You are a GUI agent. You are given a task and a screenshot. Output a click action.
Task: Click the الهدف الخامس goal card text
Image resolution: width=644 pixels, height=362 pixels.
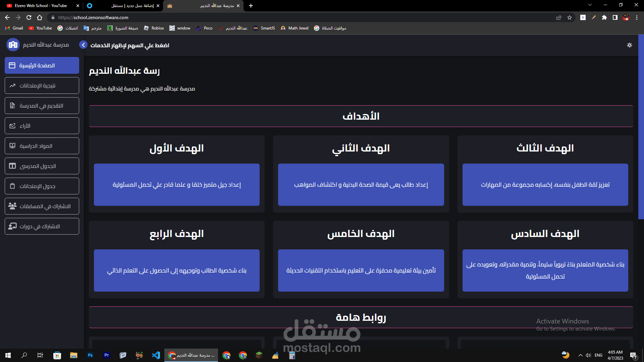tap(361, 270)
